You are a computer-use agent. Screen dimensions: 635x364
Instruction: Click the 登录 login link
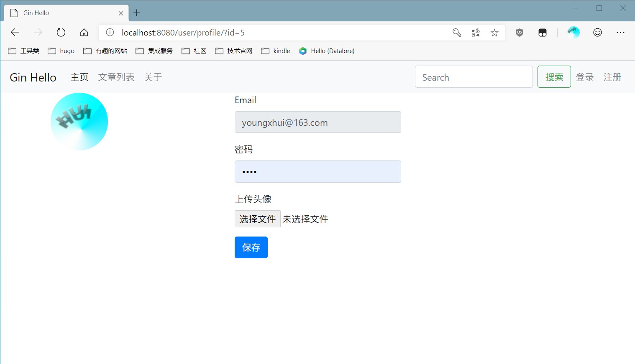(x=585, y=77)
